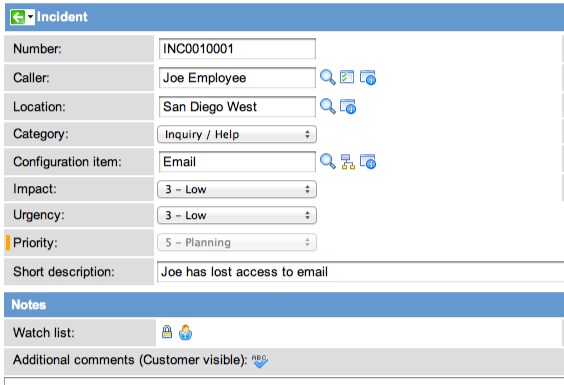This screenshot has width=564, height=385.
Task: Run spell check on Additional comments
Action: click(260, 361)
